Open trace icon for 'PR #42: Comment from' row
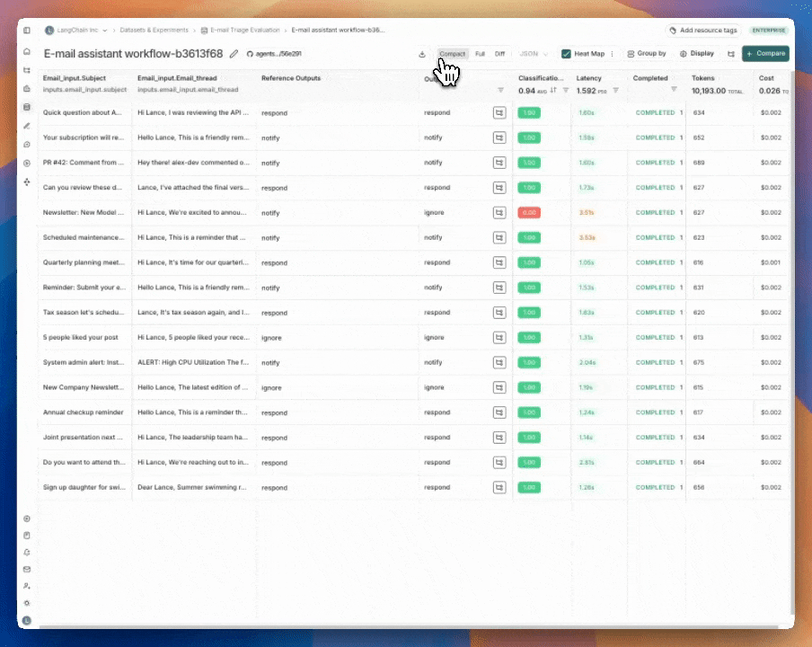812x647 pixels. 499,163
